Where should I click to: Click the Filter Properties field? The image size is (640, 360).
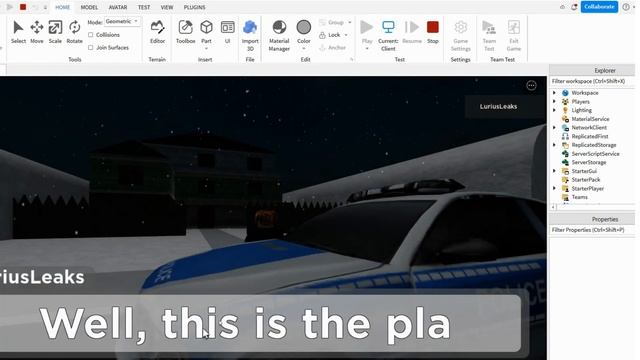point(592,230)
